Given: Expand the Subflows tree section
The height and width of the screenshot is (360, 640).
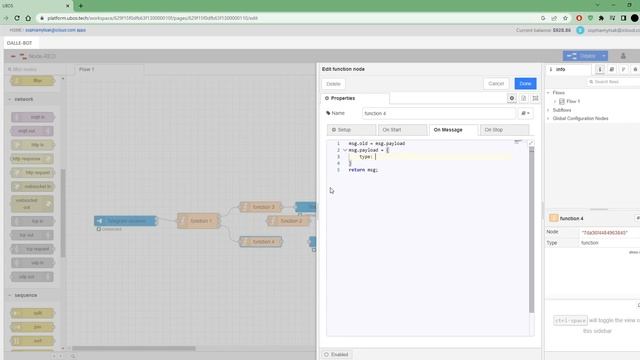Looking at the screenshot, I should pos(549,110).
